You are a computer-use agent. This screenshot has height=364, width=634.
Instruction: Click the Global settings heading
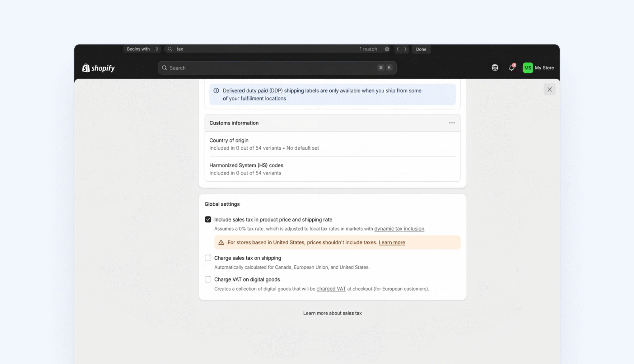pyautogui.click(x=222, y=204)
